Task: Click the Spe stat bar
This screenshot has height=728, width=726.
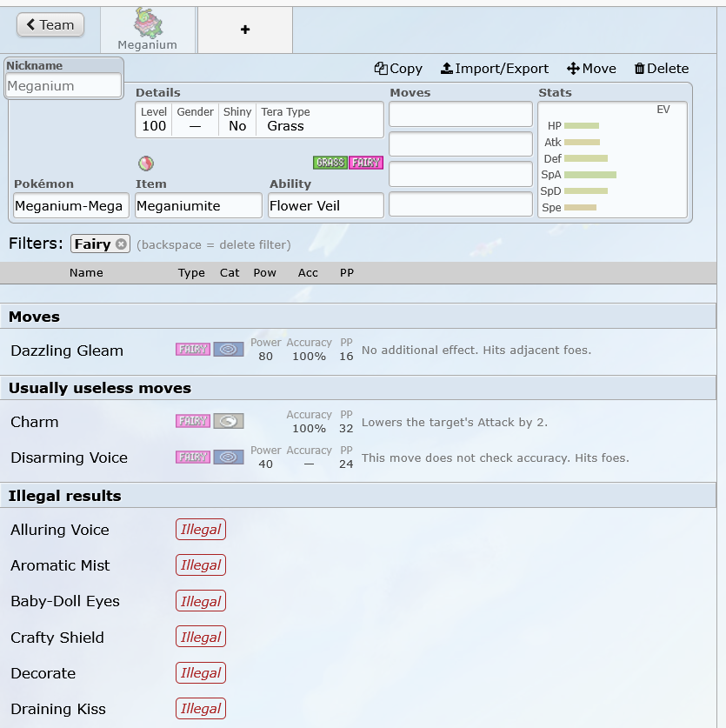Action: tap(580, 208)
